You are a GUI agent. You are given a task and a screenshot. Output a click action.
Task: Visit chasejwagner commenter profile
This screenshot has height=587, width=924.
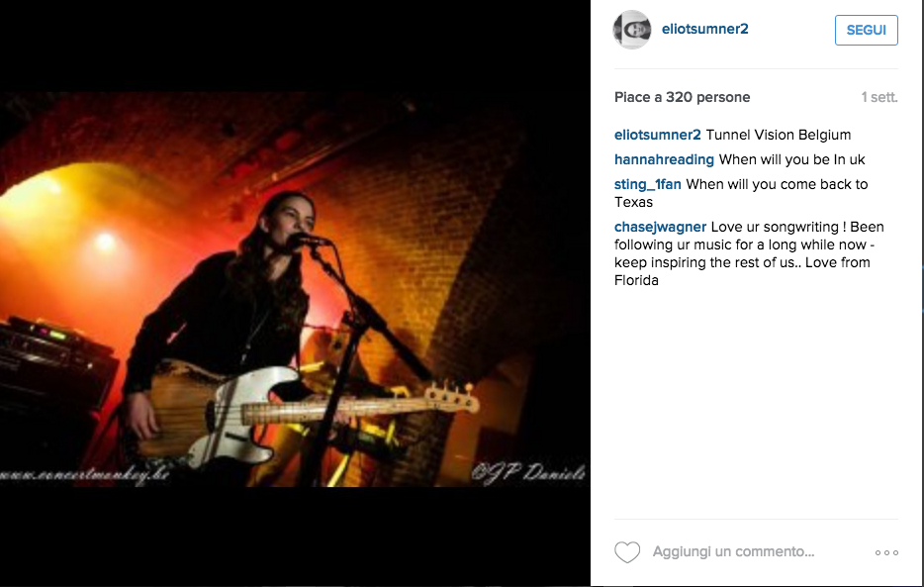660,227
